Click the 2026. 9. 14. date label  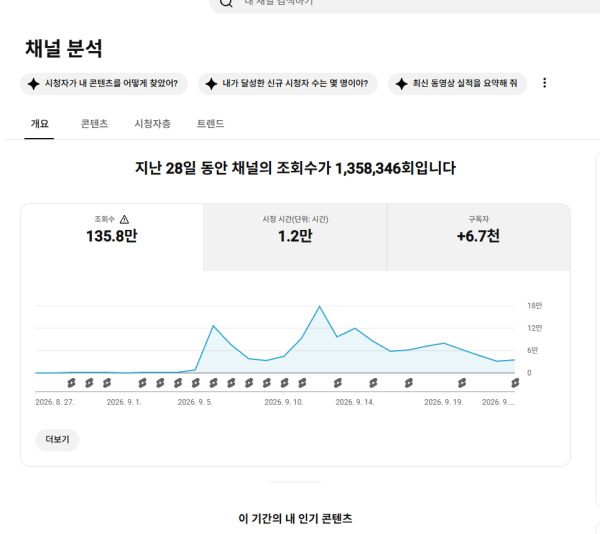[x=355, y=402]
